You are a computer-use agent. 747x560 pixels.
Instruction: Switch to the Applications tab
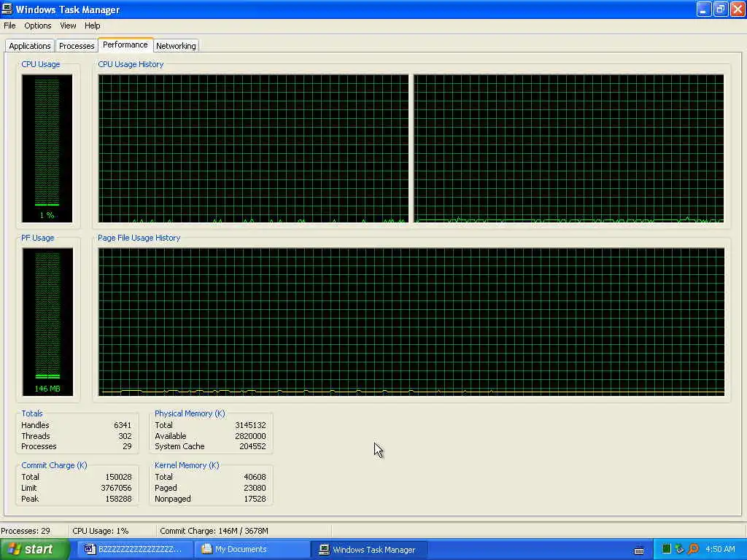(29, 46)
